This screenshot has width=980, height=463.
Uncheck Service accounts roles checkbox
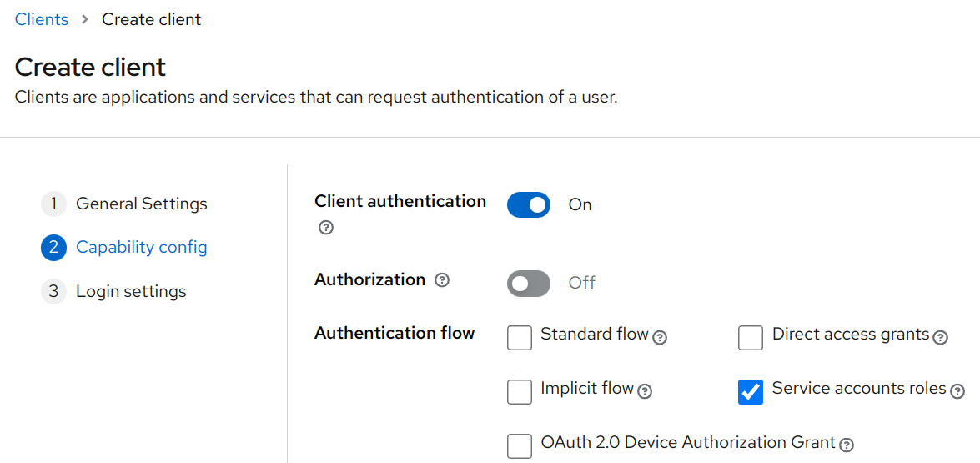coord(750,392)
